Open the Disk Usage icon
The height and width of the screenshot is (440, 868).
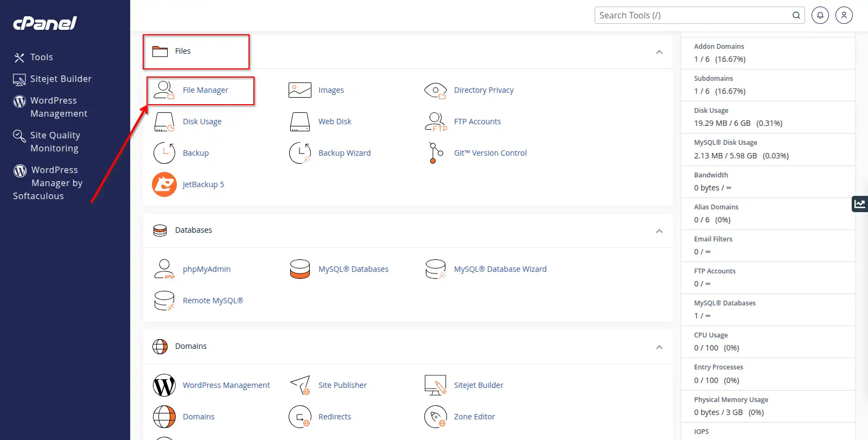(x=164, y=122)
